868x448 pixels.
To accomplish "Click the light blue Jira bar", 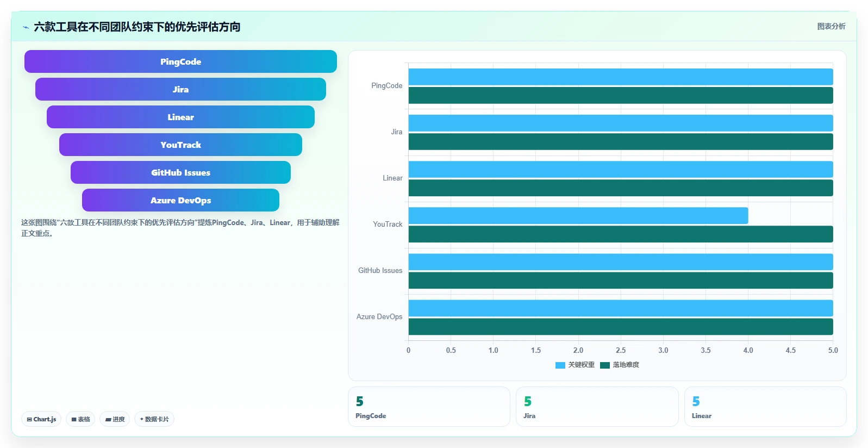I will [621, 123].
